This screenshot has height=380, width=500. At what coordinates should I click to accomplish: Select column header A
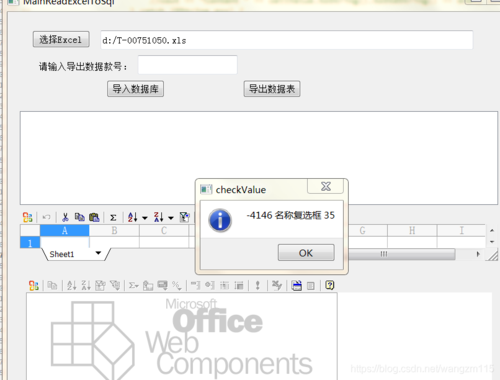(65, 231)
